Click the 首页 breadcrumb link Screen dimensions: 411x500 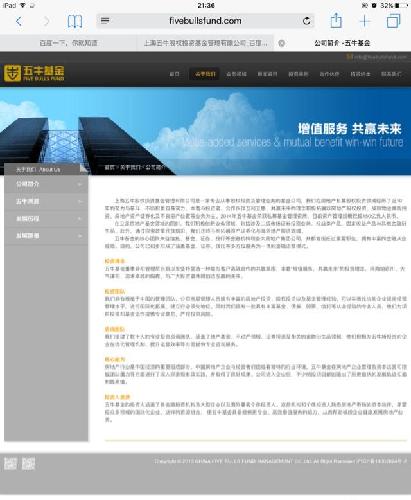(109, 167)
